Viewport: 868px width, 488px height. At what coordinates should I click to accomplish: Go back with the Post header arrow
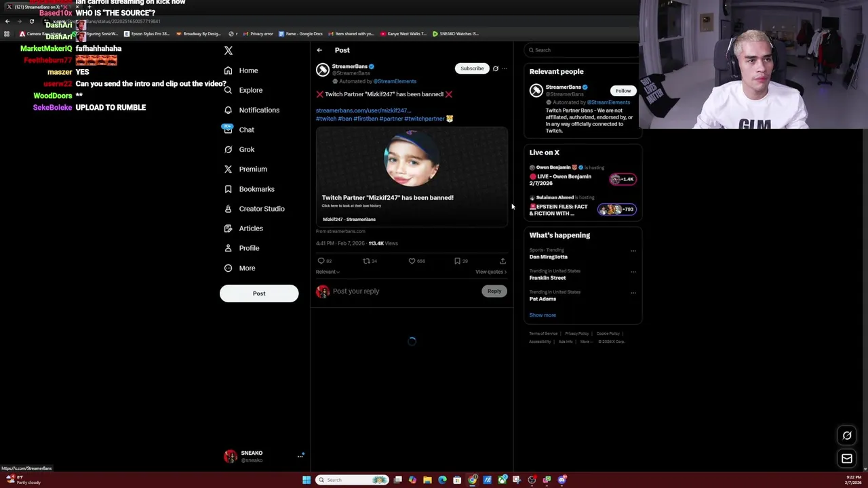319,50
